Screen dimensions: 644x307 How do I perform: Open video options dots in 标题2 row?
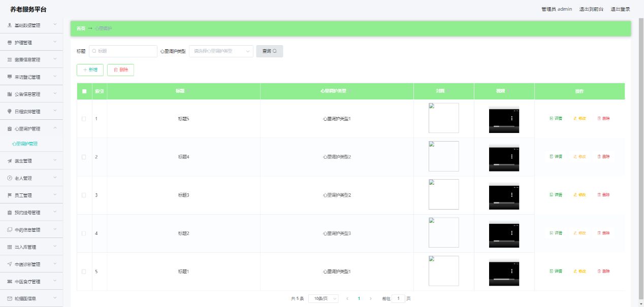coord(511,233)
